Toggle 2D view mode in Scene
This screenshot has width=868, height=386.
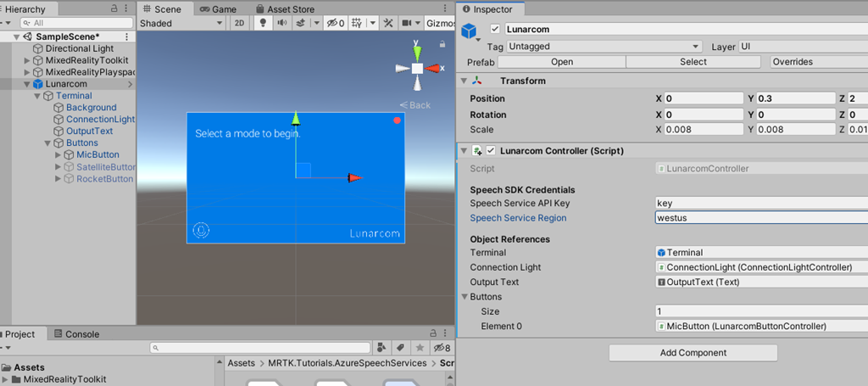point(240,23)
